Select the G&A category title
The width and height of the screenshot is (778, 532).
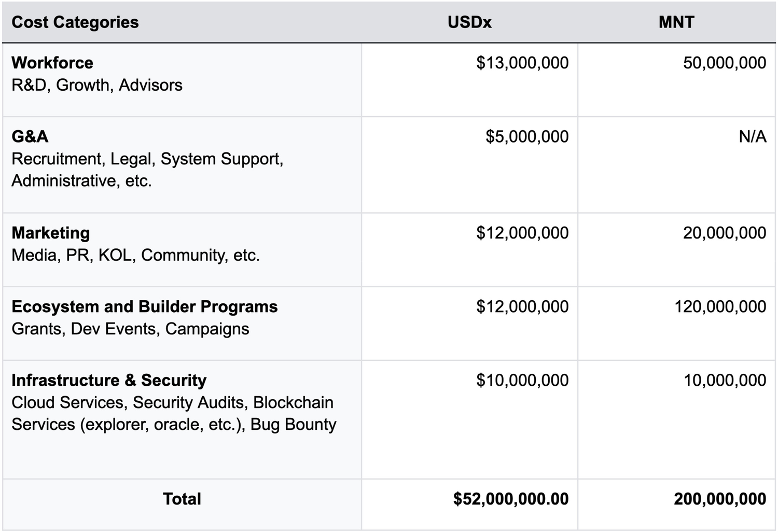(30, 136)
